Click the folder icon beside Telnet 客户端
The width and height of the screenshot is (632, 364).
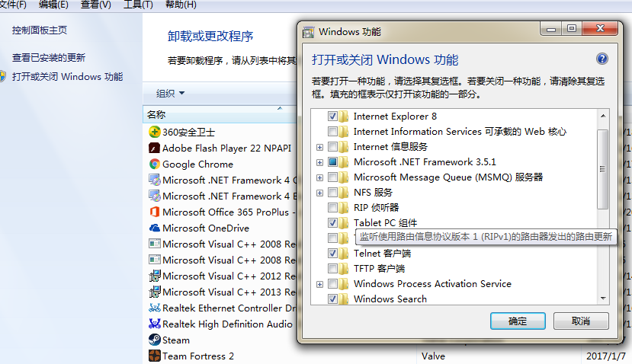point(344,254)
